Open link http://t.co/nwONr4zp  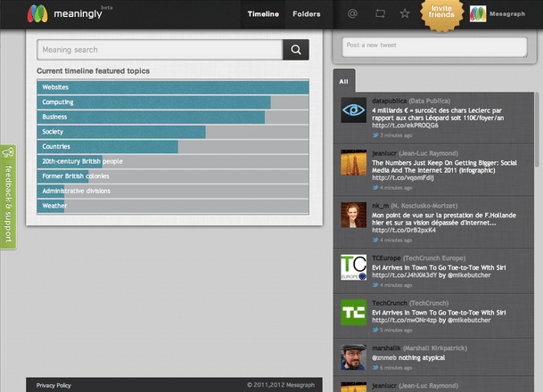(405, 321)
